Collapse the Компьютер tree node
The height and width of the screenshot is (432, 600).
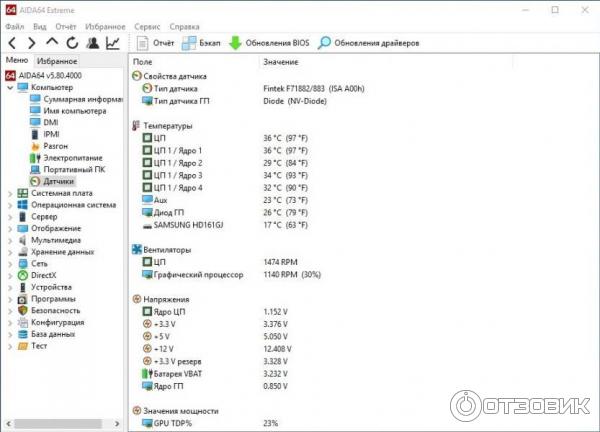pyautogui.click(x=10, y=88)
